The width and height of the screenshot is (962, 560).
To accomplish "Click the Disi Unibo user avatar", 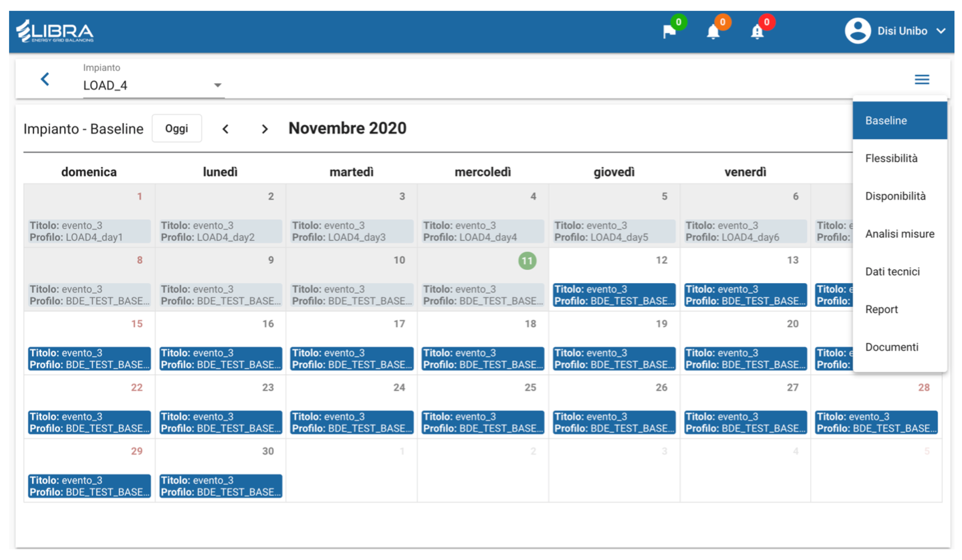I will [x=857, y=31].
